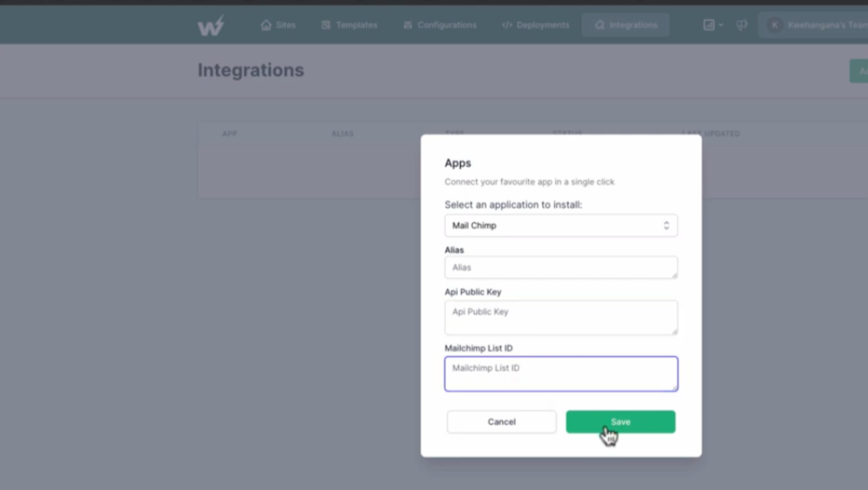This screenshot has width=868, height=490.
Task: Cancel the Apps dialog
Action: [501, 422]
